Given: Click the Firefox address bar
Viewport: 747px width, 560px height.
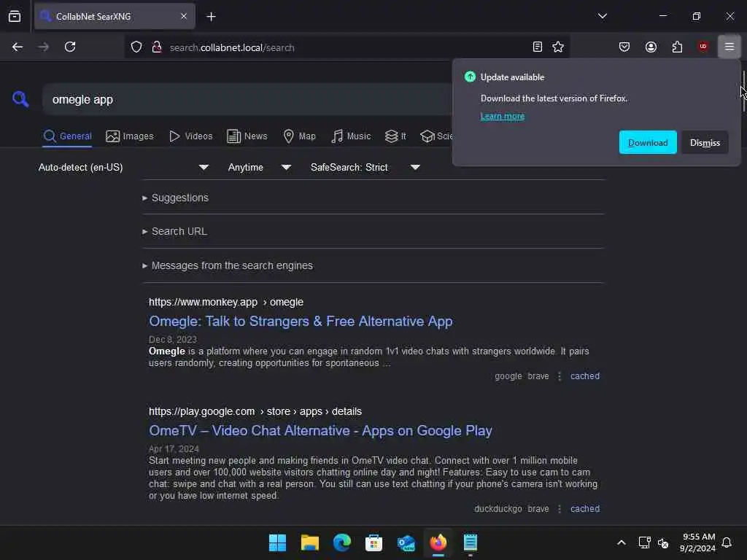Looking at the screenshot, I should [x=348, y=47].
